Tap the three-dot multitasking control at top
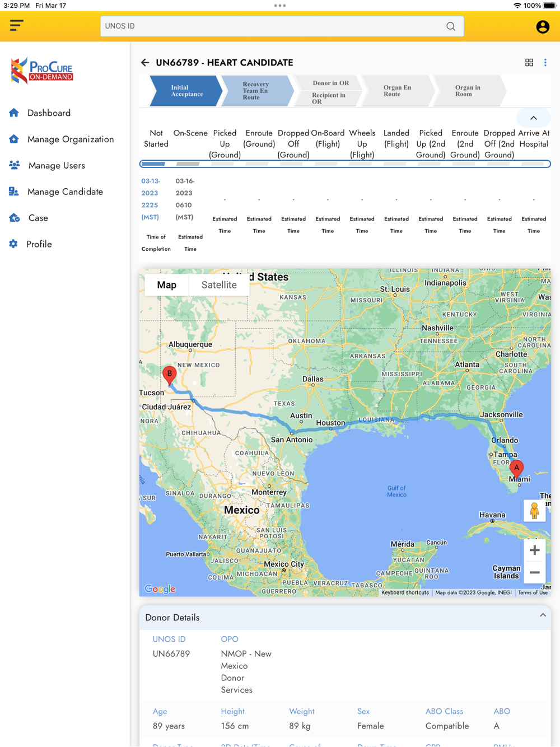 (280, 6)
